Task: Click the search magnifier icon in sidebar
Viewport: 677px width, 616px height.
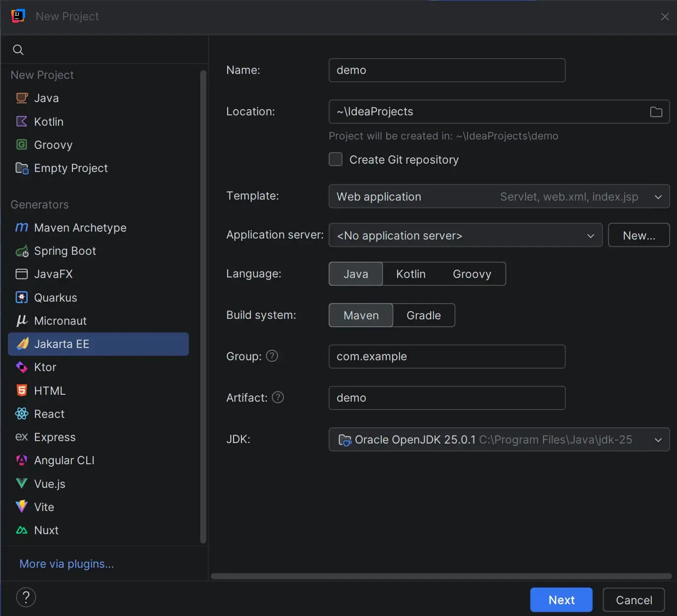Action: coord(18,50)
